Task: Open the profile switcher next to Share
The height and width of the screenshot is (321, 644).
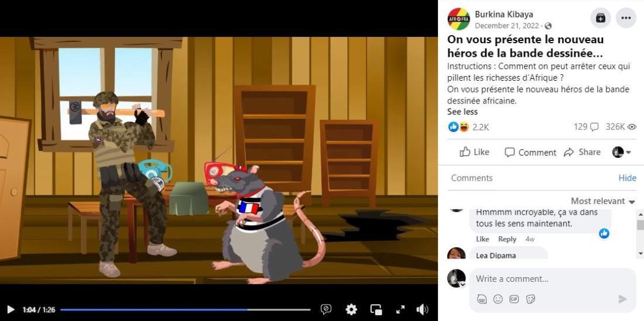Action: [621, 152]
